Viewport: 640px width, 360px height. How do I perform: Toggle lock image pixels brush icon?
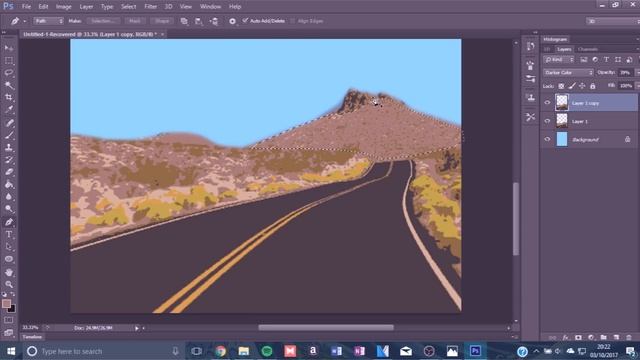click(x=572, y=86)
